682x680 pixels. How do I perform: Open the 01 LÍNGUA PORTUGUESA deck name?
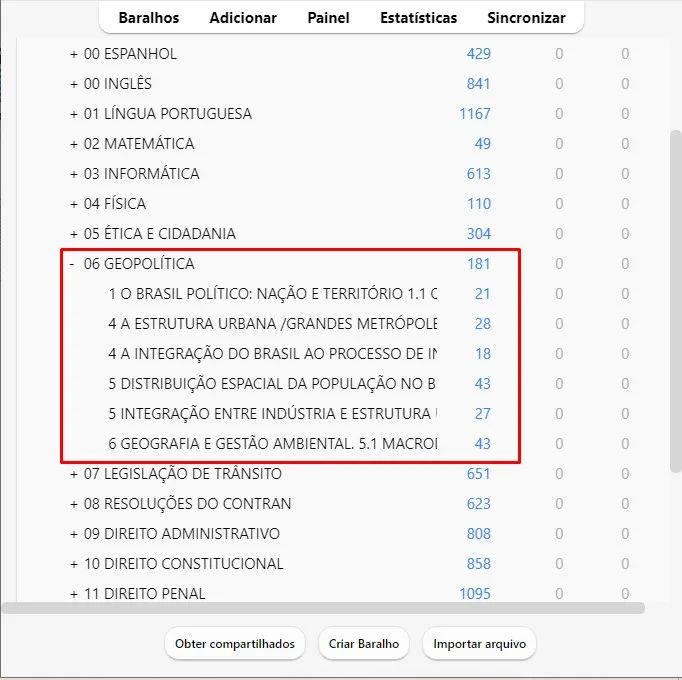click(167, 114)
